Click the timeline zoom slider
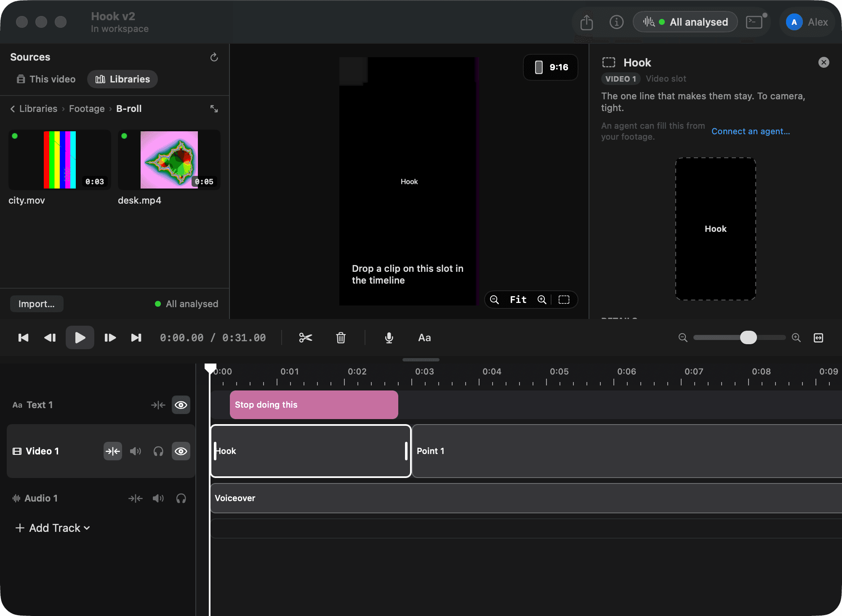The height and width of the screenshot is (616, 842). [x=740, y=337]
